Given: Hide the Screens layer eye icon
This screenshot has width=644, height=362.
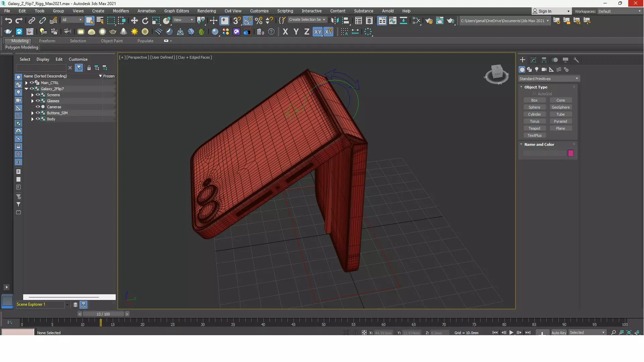Looking at the screenshot, I should click(x=38, y=95).
